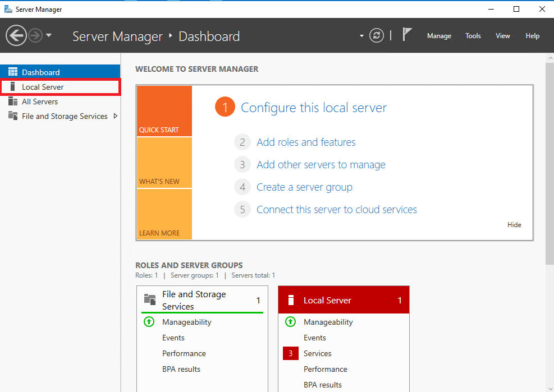Viewport: 554px width, 392px height.
Task: Click Performance in File and Storage Services tile
Action: (x=184, y=353)
